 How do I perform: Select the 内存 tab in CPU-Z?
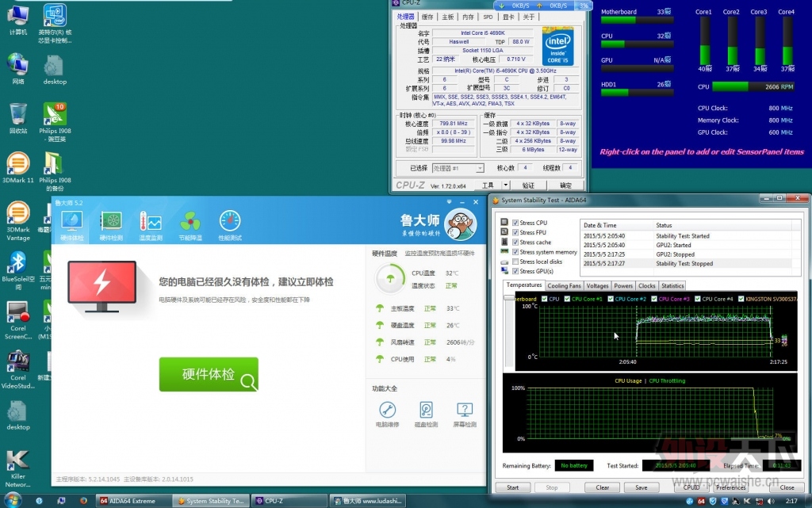tap(468, 17)
